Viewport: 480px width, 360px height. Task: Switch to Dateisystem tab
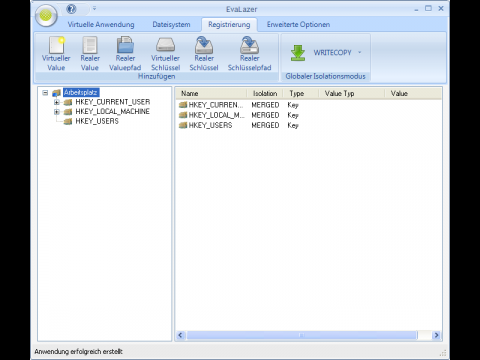pos(171,25)
